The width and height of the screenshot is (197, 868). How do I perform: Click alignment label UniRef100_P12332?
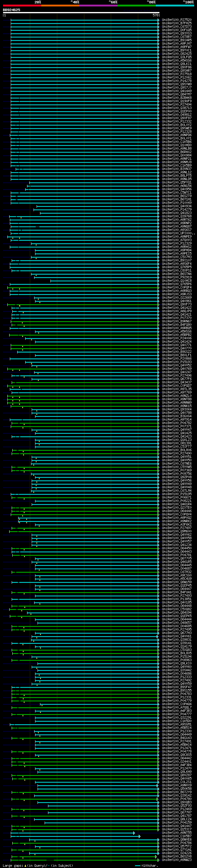click(x=177, y=122)
